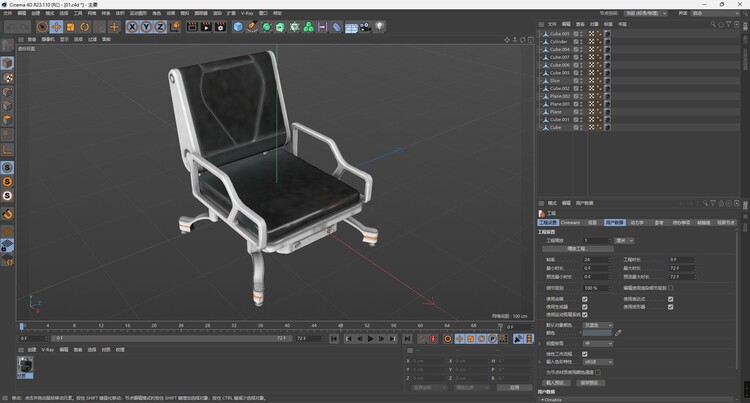Select the spline Pen tool
Screen dimensions: 750x403
(x=252, y=27)
